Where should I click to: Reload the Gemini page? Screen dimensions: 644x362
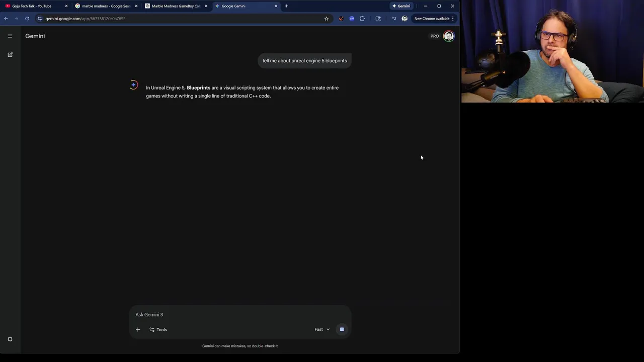(x=27, y=19)
